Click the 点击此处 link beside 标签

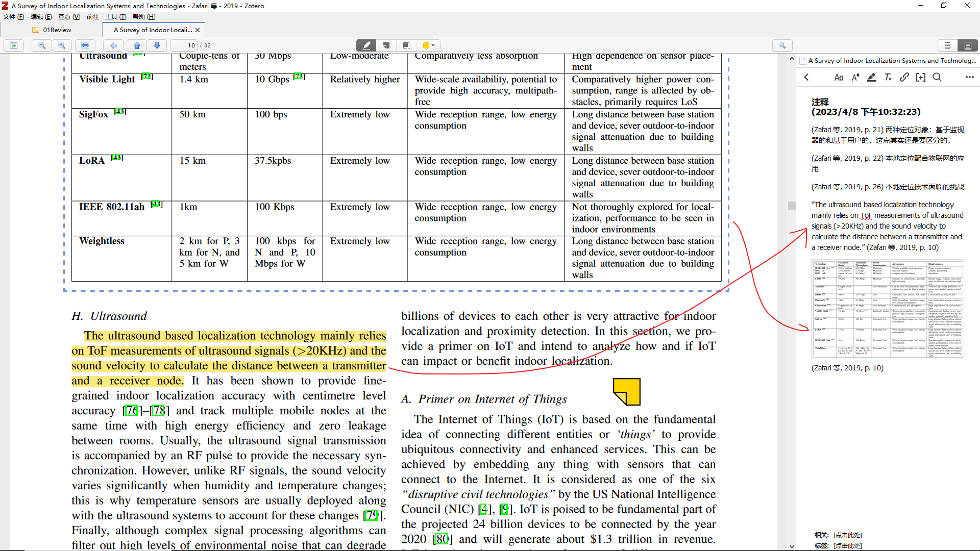pyautogui.click(x=847, y=546)
